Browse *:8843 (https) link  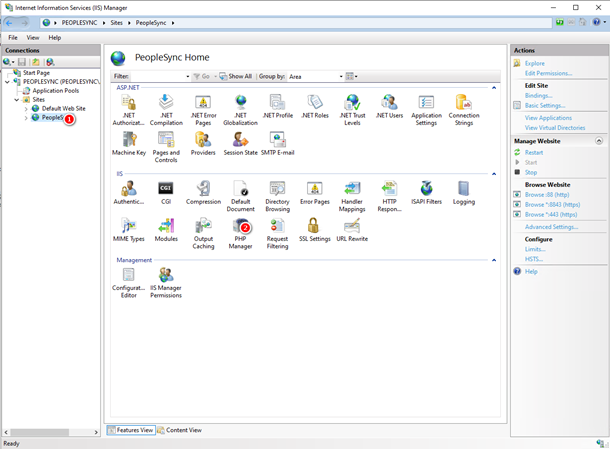coord(552,205)
